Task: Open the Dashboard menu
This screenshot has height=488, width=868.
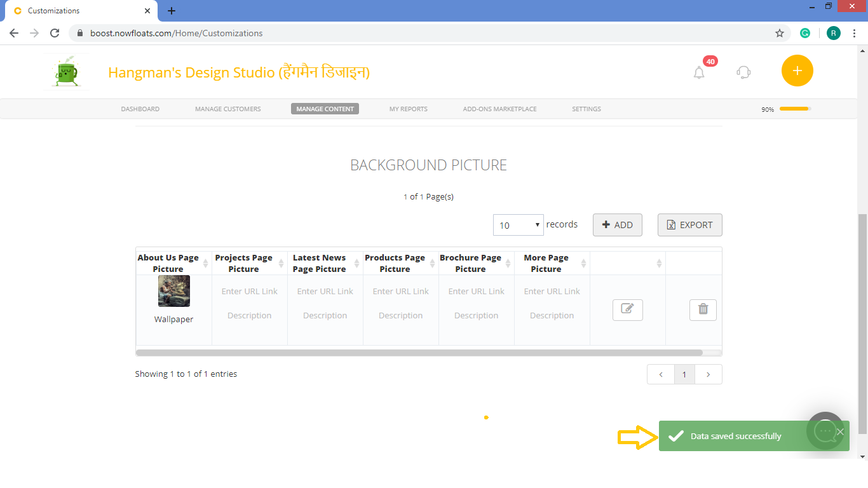Action: (140, 109)
